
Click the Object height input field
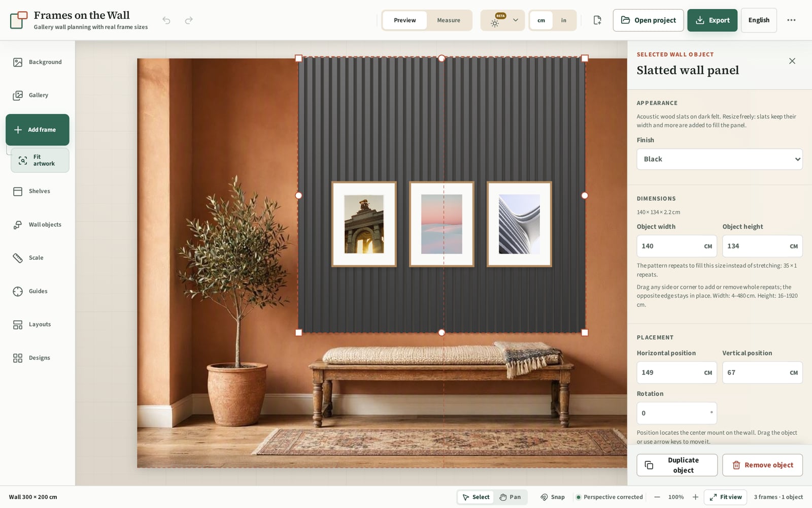[762, 246]
